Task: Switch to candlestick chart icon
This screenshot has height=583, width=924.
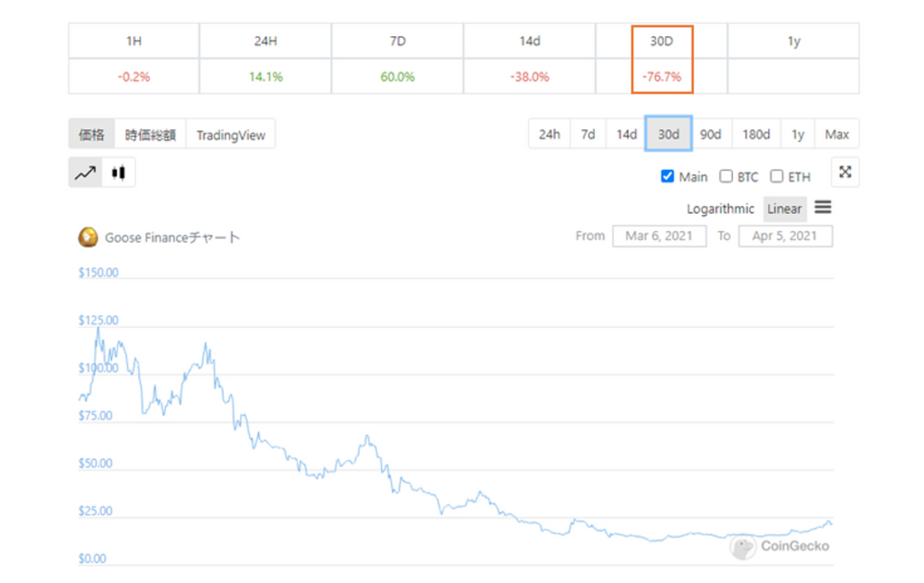Action: (x=118, y=172)
